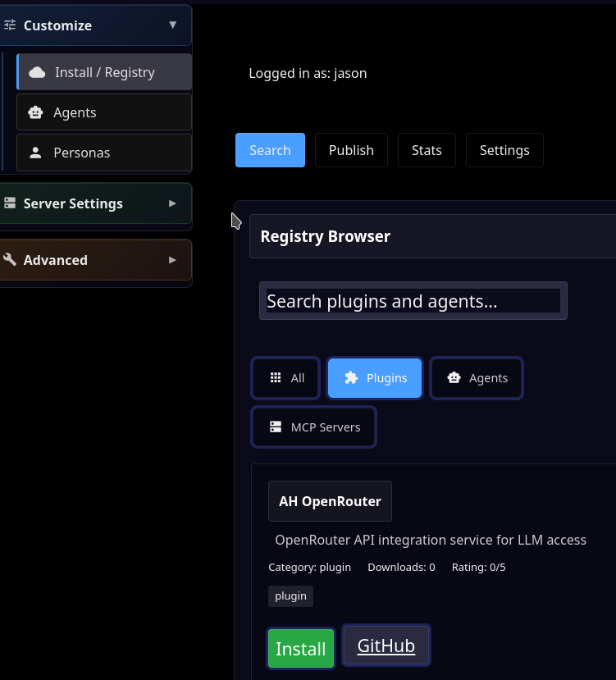
Task: Expand the Server Settings section arrow
Action: tap(172, 203)
